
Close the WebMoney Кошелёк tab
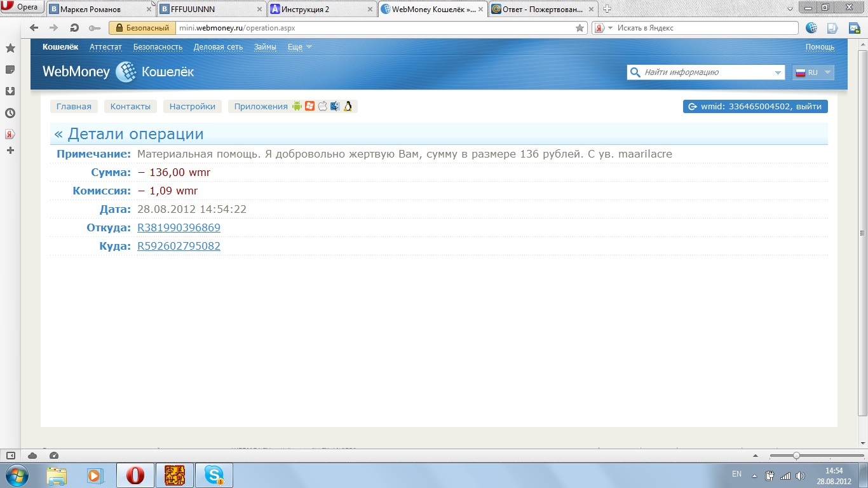point(480,10)
